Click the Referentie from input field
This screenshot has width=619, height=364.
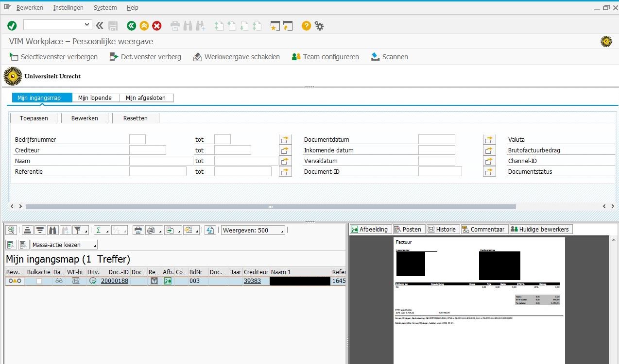point(158,171)
